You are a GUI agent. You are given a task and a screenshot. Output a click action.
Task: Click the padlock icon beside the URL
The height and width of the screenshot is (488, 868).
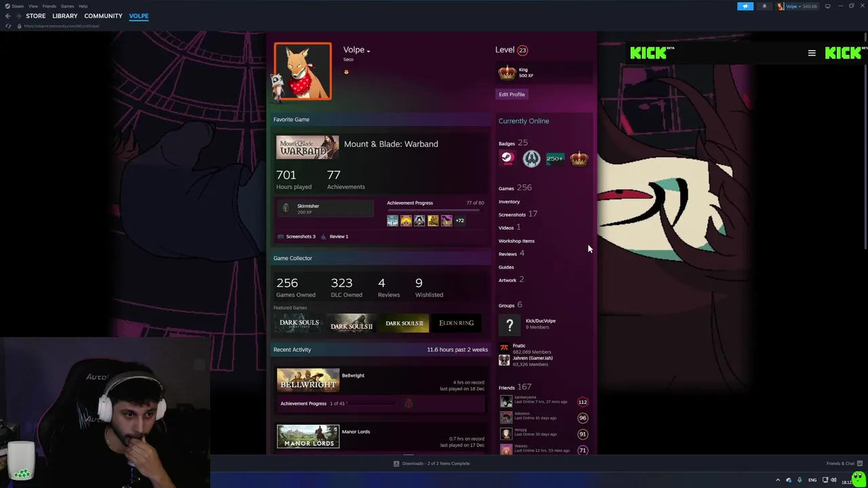point(19,26)
